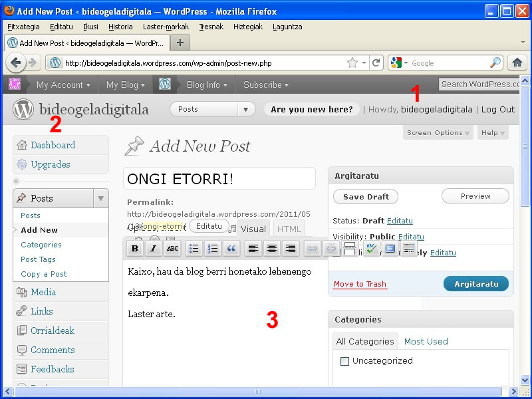Edit the Status with its Editatu link
532x399 pixels.
click(x=400, y=221)
